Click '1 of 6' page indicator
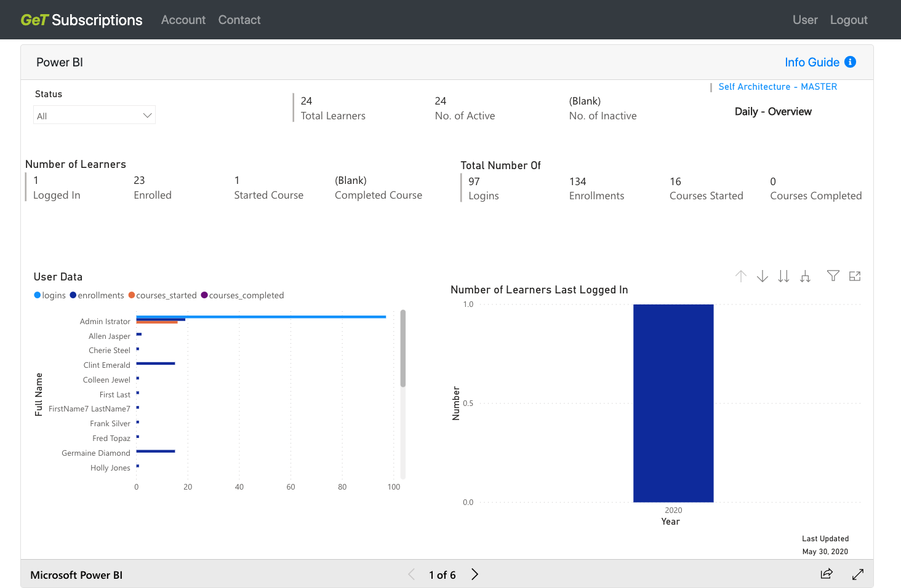The image size is (901, 588). (x=442, y=575)
